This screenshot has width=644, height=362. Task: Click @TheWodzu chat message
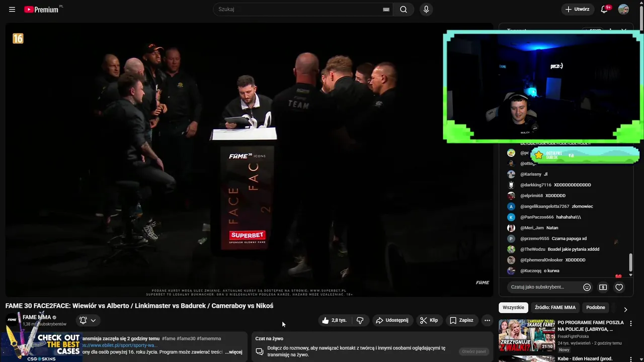tap(559, 249)
